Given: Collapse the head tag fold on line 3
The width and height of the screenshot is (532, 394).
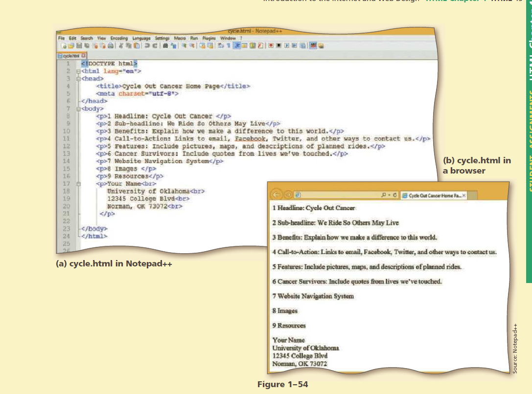Looking at the screenshot, I should pos(78,79).
